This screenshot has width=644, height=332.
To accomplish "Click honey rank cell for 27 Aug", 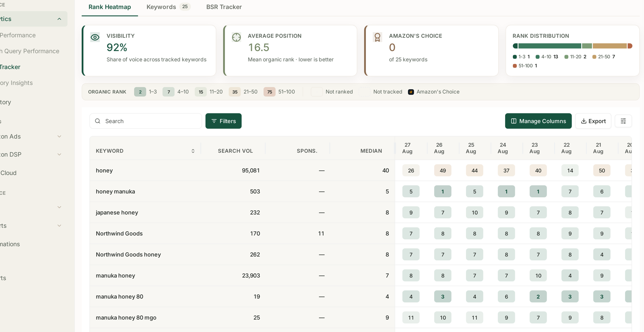I will (x=411, y=170).
